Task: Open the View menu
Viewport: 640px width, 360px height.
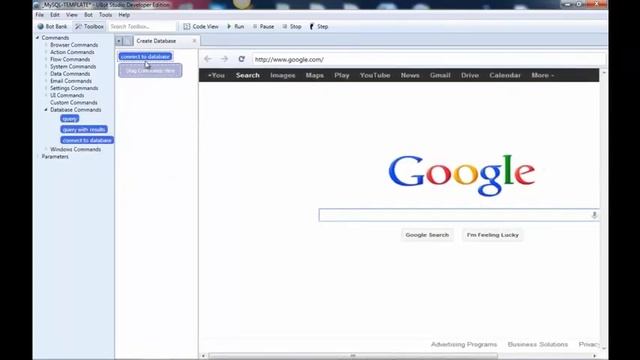Action: [71, 15]
